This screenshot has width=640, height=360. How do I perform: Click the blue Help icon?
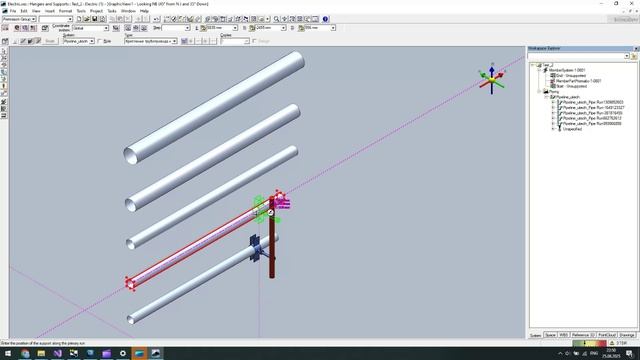325,19
